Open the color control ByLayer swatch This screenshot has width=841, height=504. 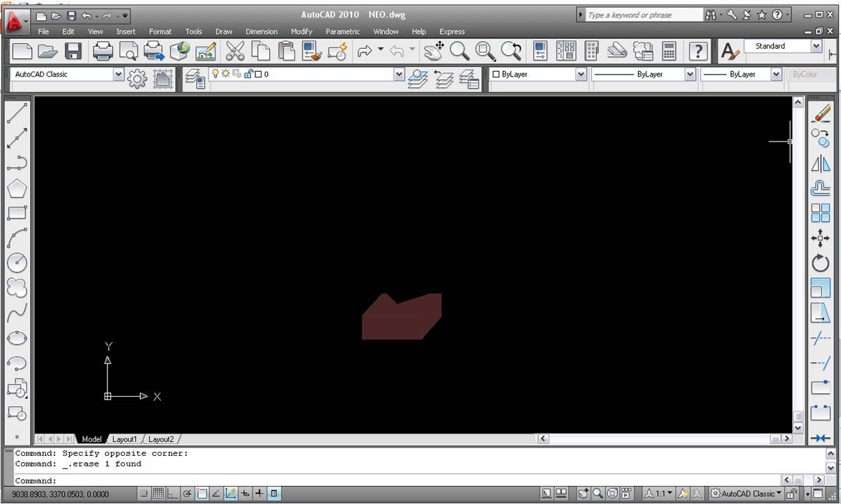(x=497, y=74)
